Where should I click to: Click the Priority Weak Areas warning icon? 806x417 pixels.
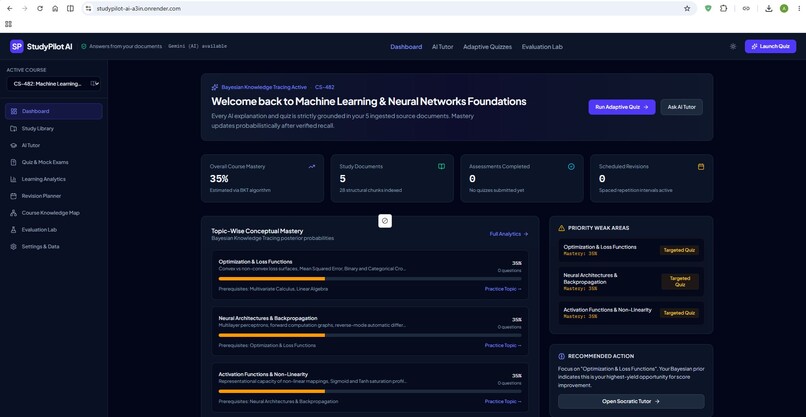(x=561, y=228)
